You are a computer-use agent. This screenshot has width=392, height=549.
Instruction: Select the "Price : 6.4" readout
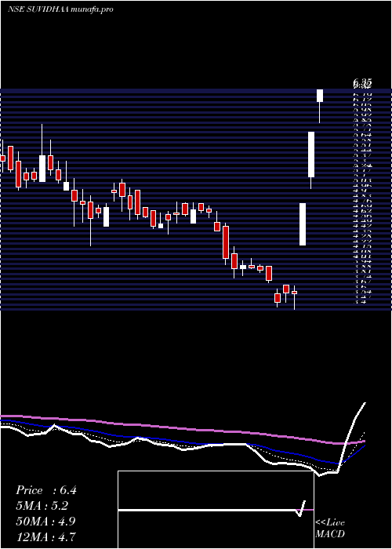point(45,490)
